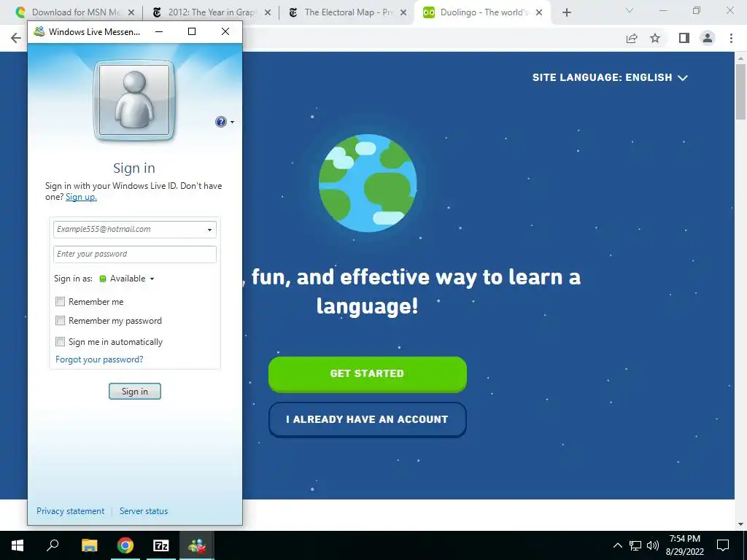The width and height of the screenshot is (747, 560).
Task: Click the Chrome taskbar icon
Action: [125, 545]
